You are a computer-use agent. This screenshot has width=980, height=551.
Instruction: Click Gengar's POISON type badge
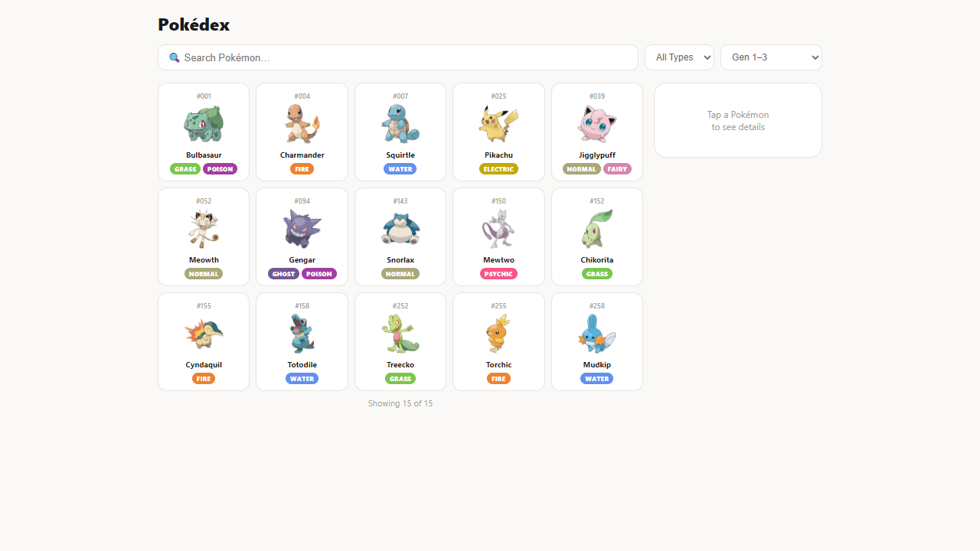319,274
